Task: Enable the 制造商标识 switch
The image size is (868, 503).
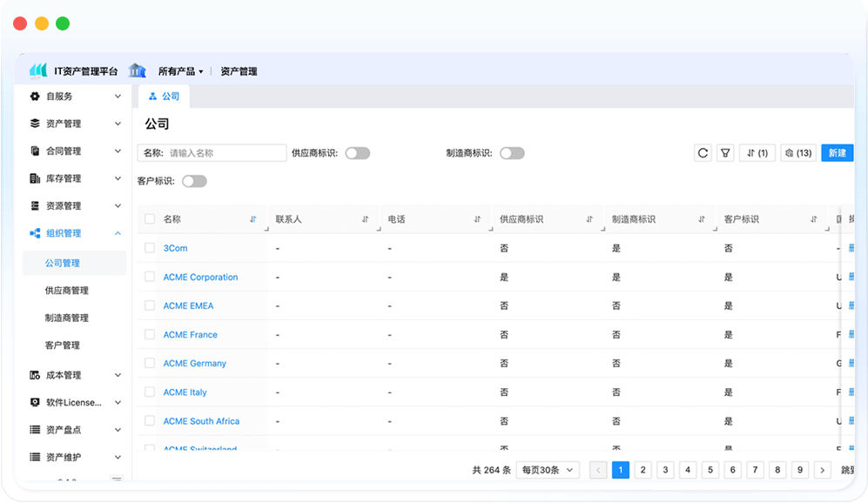Action: (x=512, y=153)
